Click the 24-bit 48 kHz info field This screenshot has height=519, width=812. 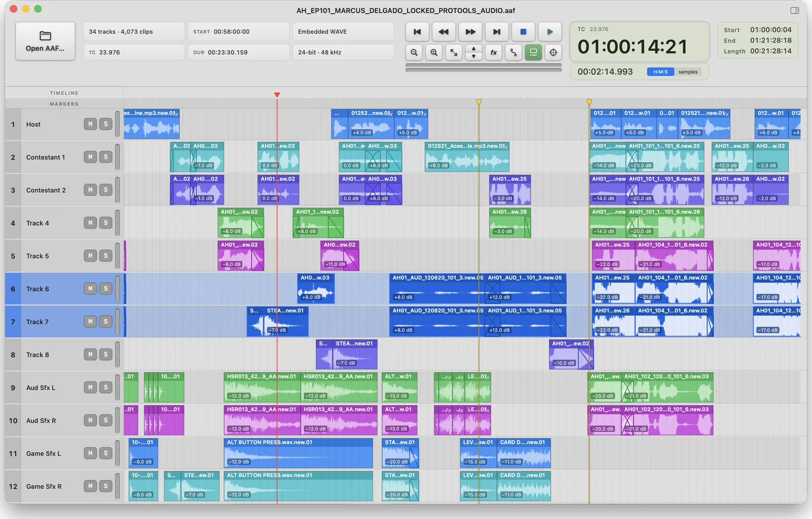click(343, 52)
